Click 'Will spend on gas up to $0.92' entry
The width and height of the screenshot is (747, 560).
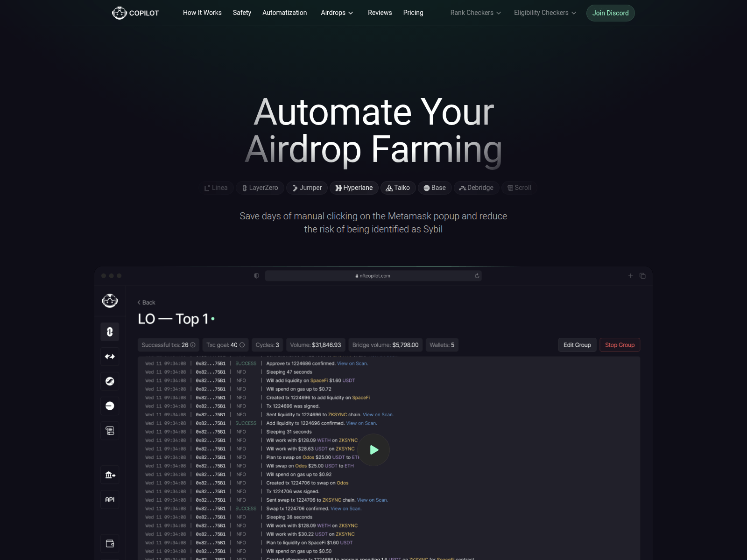[299, 474]
